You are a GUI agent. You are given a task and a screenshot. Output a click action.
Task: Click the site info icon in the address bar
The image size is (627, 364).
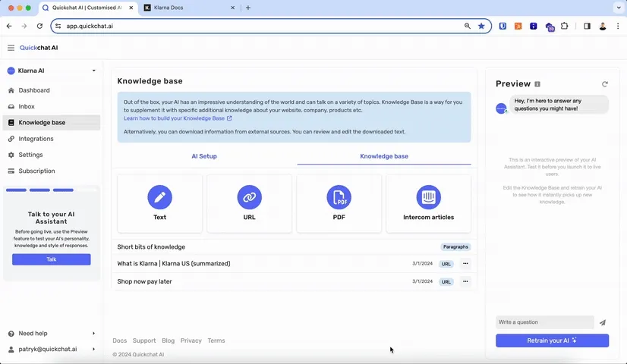[x=58, y=26]
